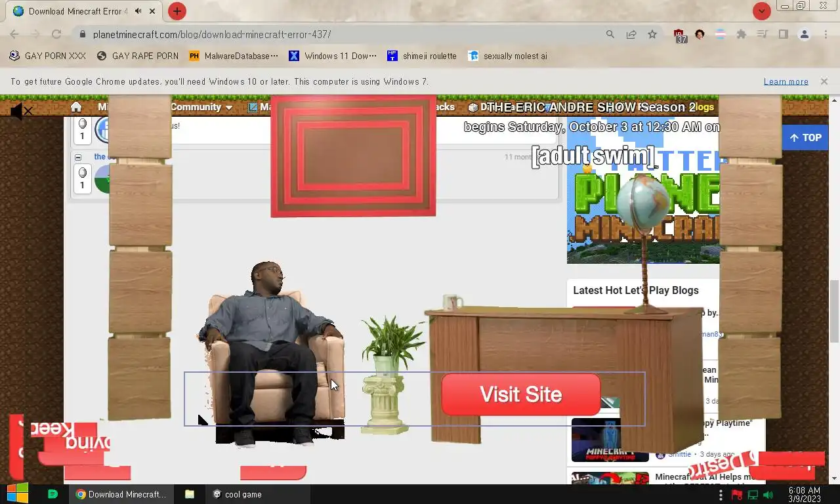Open the striped flag extension icon
This screenshot has width=840, height=504.
point(720,34)
